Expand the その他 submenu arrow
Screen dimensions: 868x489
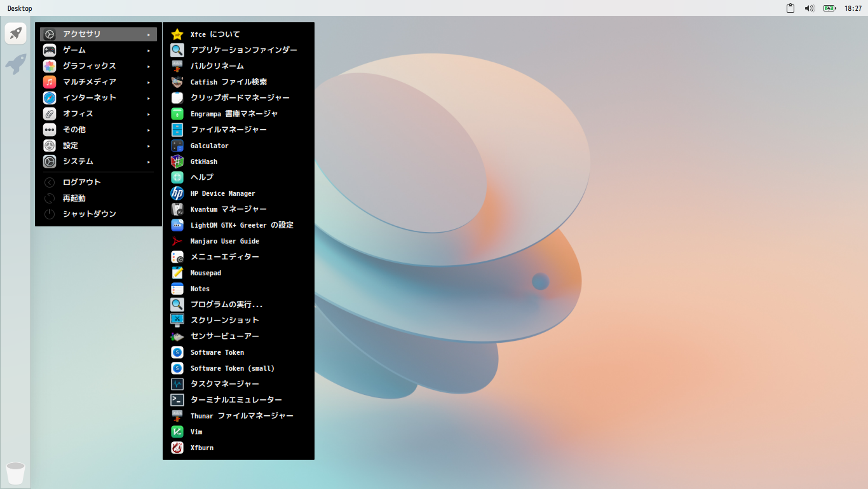pos(149,130)
